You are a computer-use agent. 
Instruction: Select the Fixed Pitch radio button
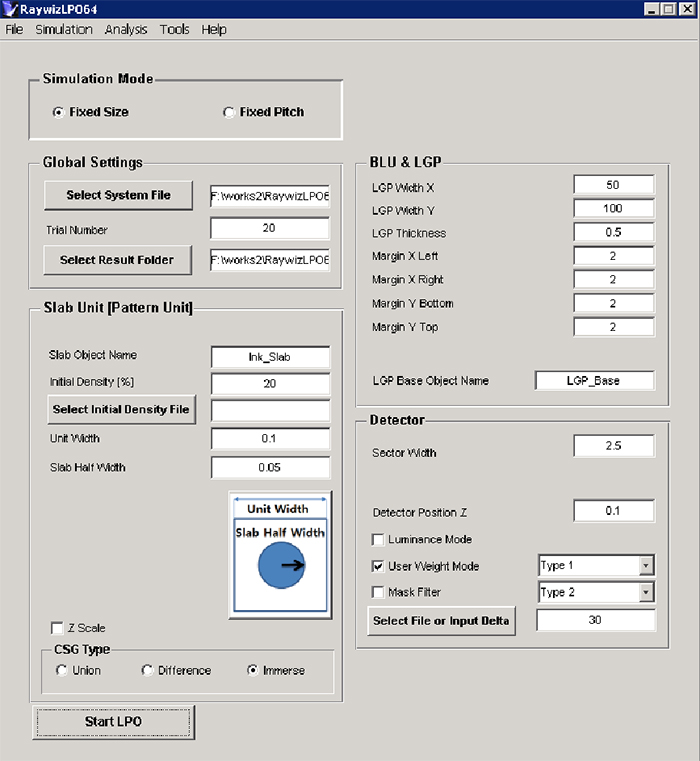[229, 112]
